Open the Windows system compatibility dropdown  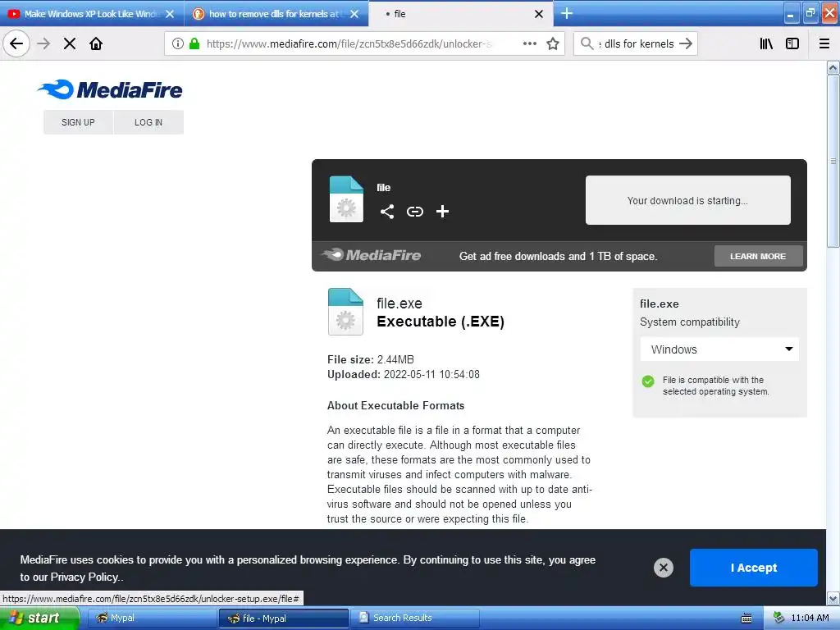719,349
